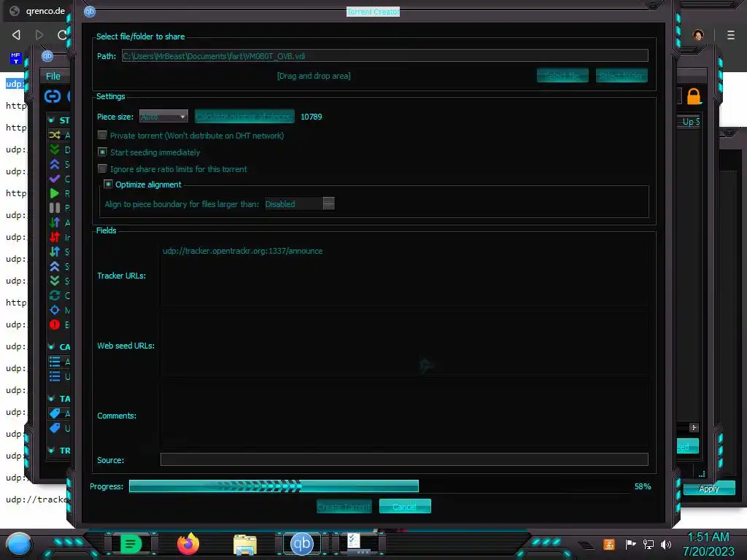Click the Comments text area

tap(404, 415)
